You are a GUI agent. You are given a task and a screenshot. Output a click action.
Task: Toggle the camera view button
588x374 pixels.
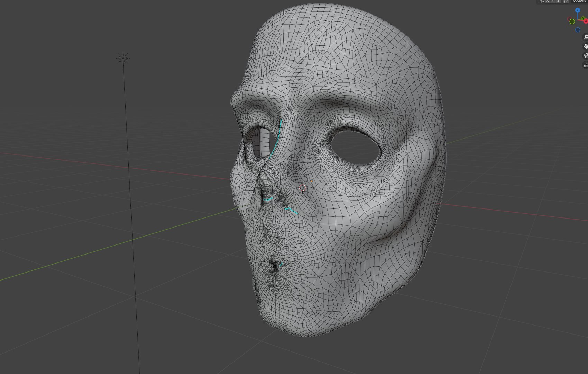586,56
